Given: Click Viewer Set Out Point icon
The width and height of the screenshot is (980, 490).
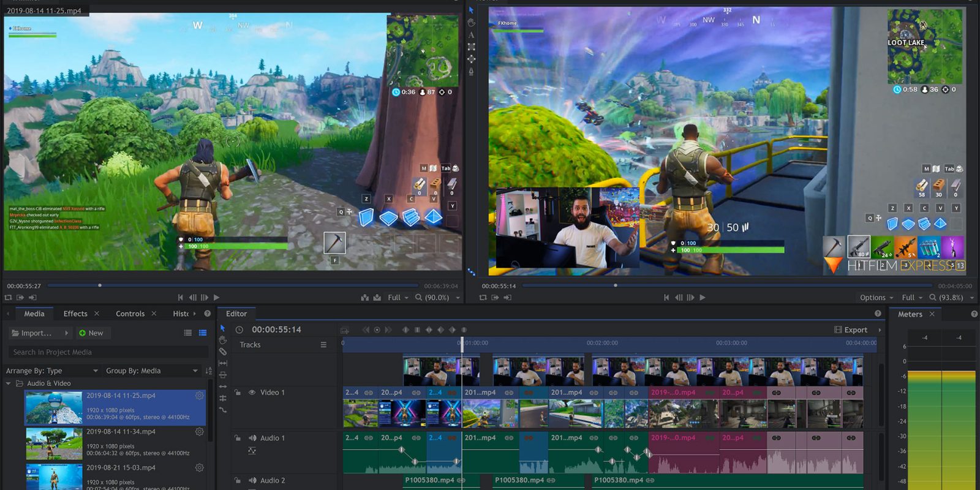Looking at the screenshot, I should 507,298.
